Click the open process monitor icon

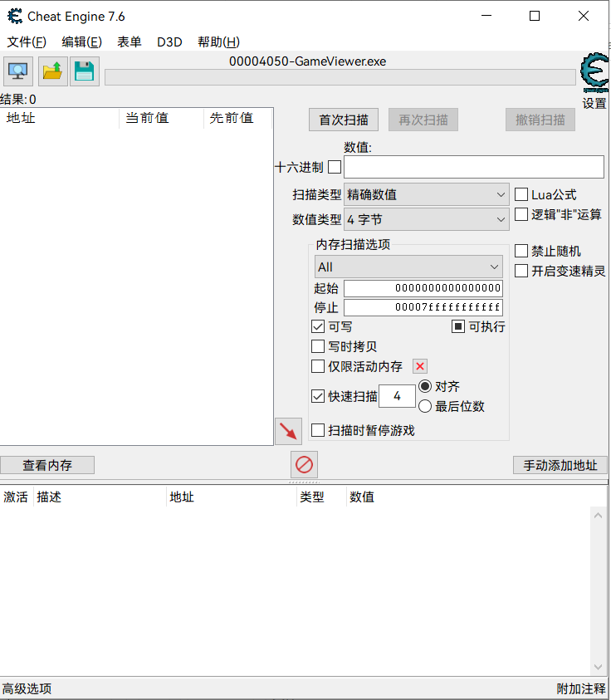click(18, 71)
